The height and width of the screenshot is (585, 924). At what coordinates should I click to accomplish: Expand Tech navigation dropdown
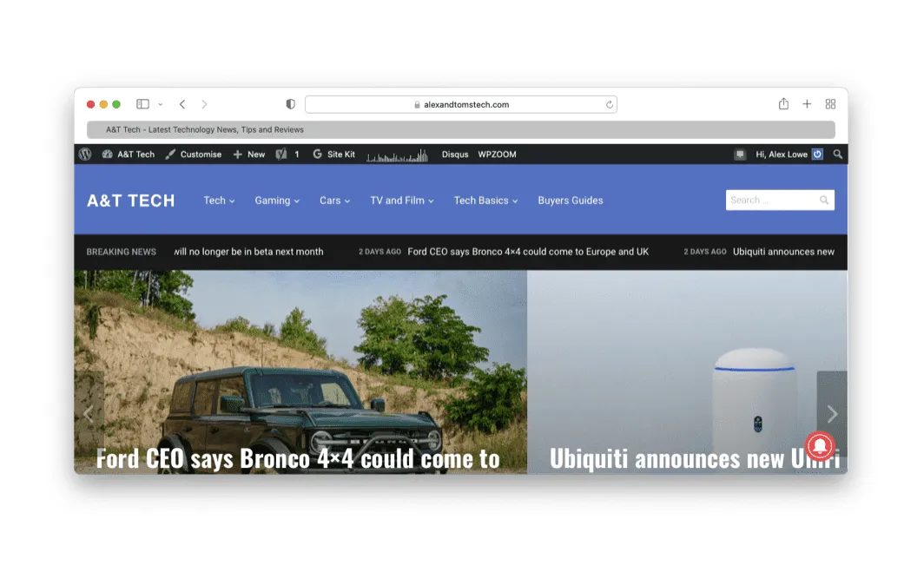click(219, 200)
